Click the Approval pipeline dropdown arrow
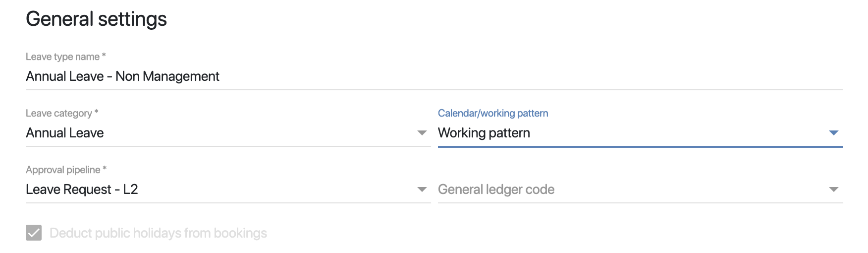 tap(422, 190)
